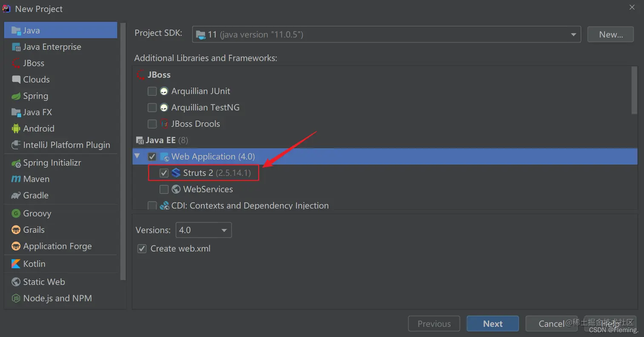The image size is (644, 337).
Task: Click the Cancel button
Action: (x=551, y=324)
